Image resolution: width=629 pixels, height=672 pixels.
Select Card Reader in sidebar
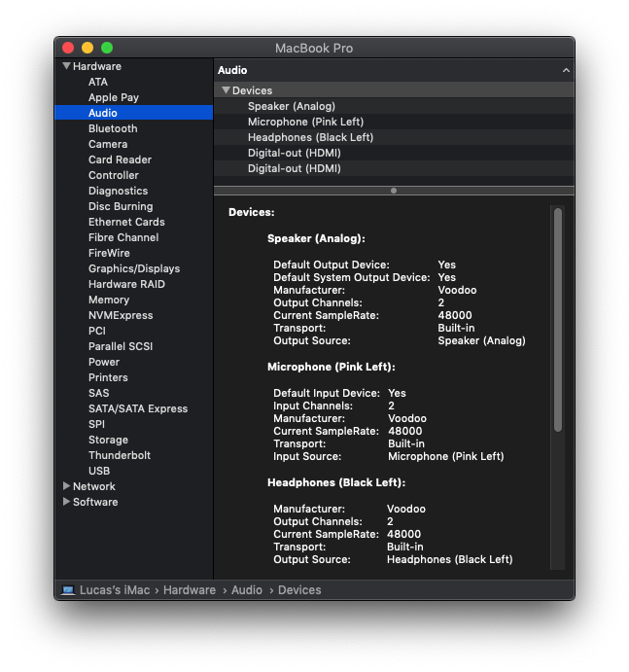pyautogui.click(x=120, y=159)
